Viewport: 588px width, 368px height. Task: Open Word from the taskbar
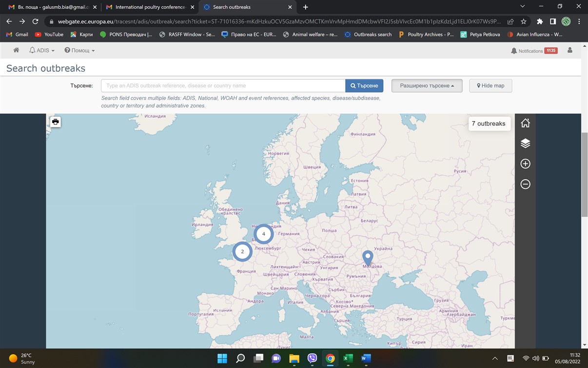366,358
